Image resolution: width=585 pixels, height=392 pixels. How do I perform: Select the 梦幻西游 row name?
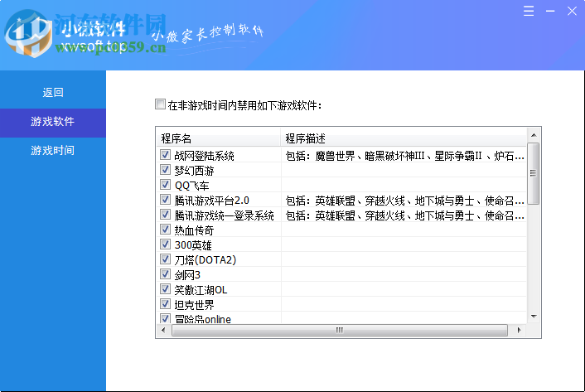tap(194, 171)
